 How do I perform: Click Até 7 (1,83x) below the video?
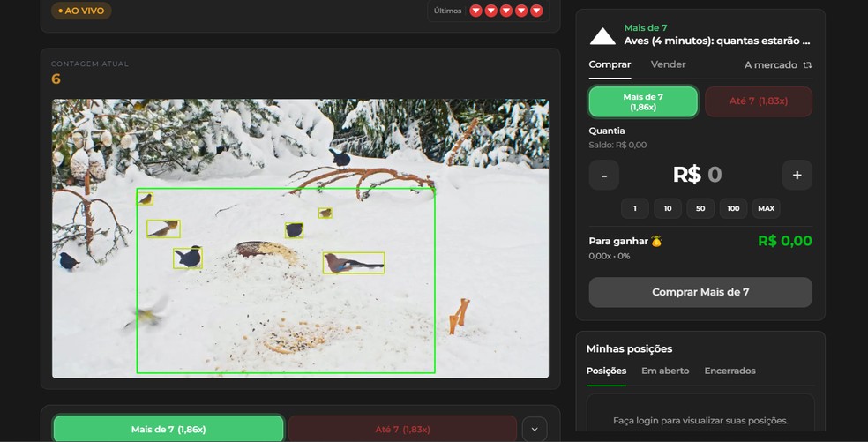[x=402, y=430]
